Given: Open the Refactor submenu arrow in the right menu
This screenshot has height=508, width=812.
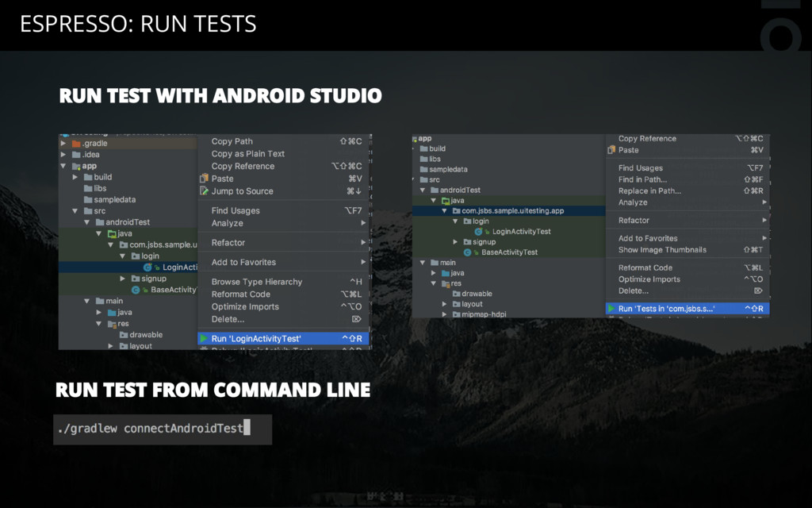Looking at the screenshot, I should click(764, 221).
